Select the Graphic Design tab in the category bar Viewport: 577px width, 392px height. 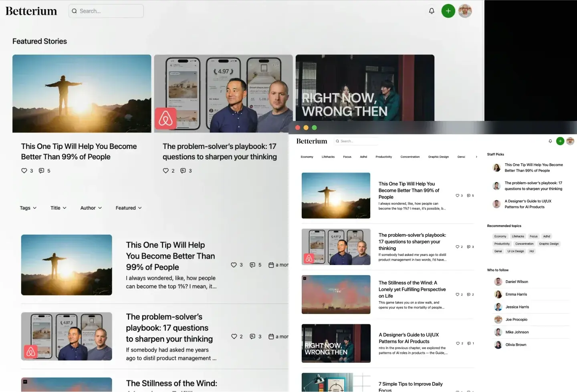coord(438,157)
